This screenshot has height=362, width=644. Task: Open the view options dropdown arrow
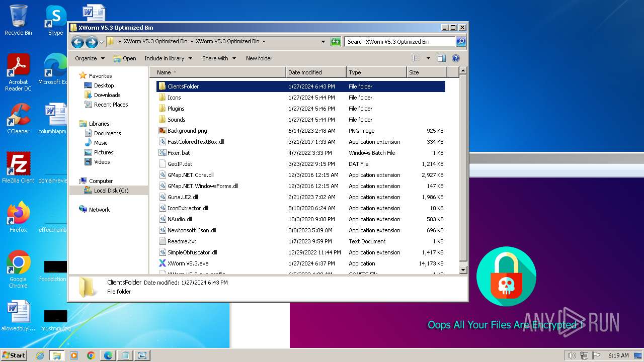coord(428,58)
